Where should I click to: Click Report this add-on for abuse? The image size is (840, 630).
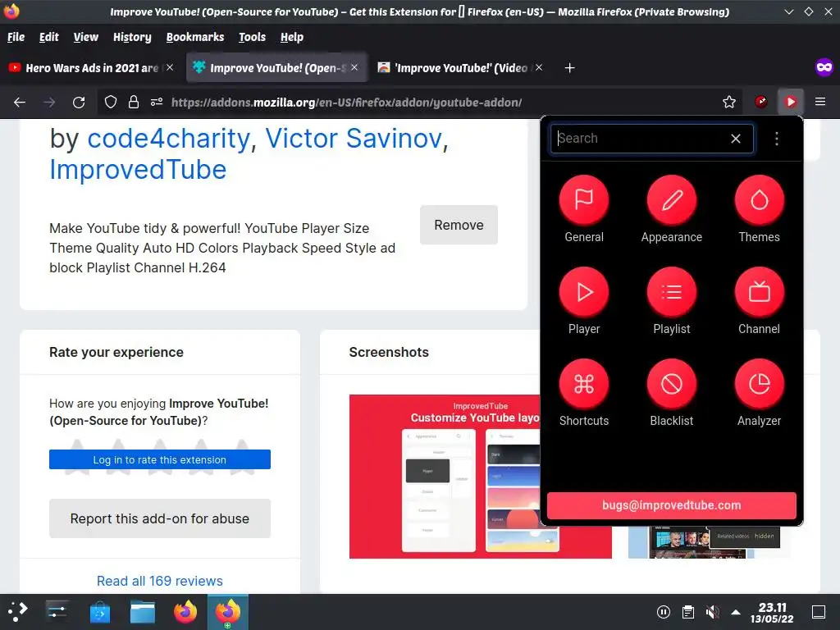tap(160, 518)
